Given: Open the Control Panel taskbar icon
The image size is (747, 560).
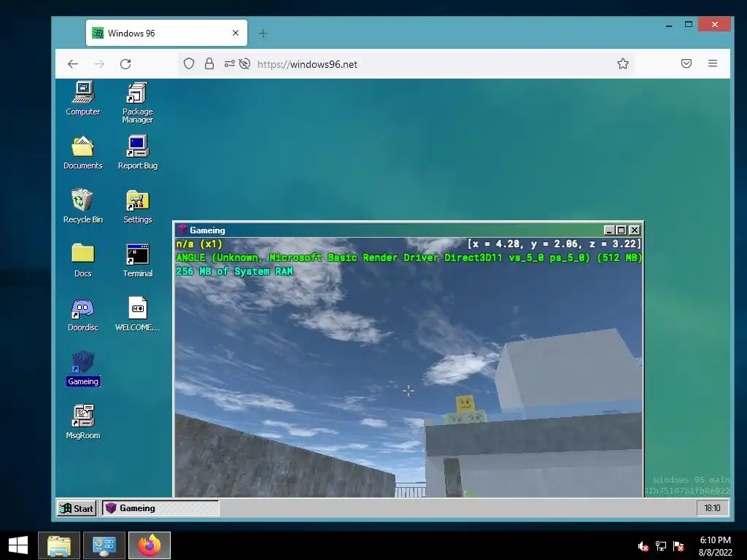Looking at the screenshot, I should pyautogui.click(x=104, y=545).
